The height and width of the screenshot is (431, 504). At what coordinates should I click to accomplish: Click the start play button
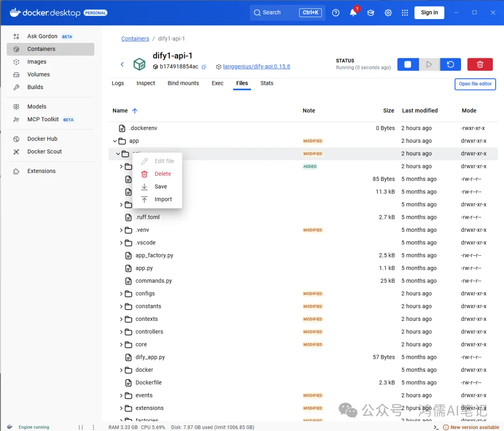[429, 64]
